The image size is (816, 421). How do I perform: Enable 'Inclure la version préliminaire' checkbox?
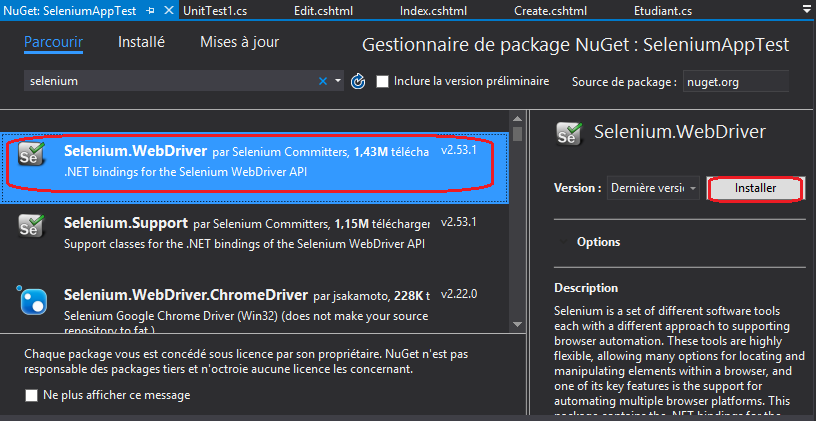coord(383,81)
